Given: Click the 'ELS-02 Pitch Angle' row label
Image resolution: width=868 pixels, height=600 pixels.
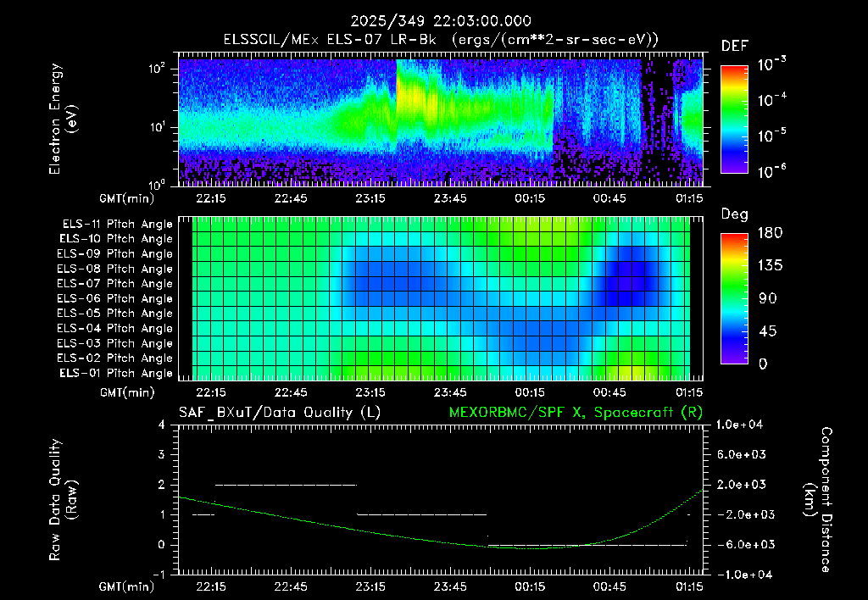Looking at the screenshot, I should (x=115, y=358).
